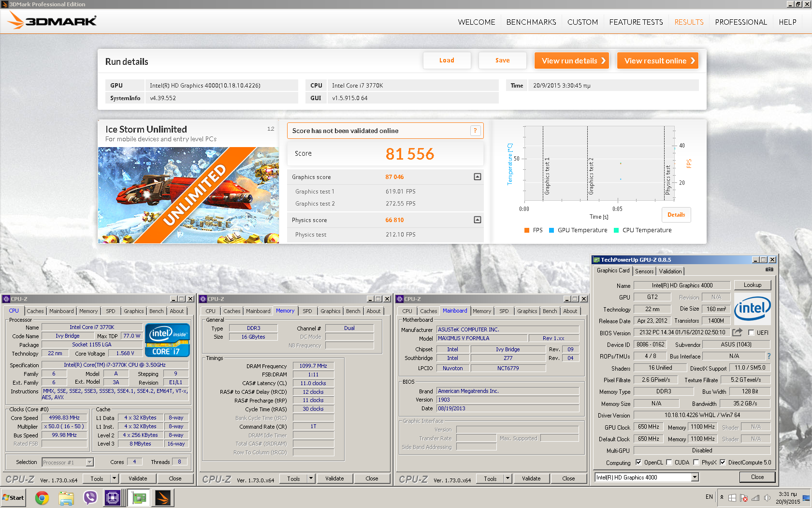The image size is (812, 508).
Task: Click the Close button at the bottom of GPU-Z
Action: click(757, 477)
